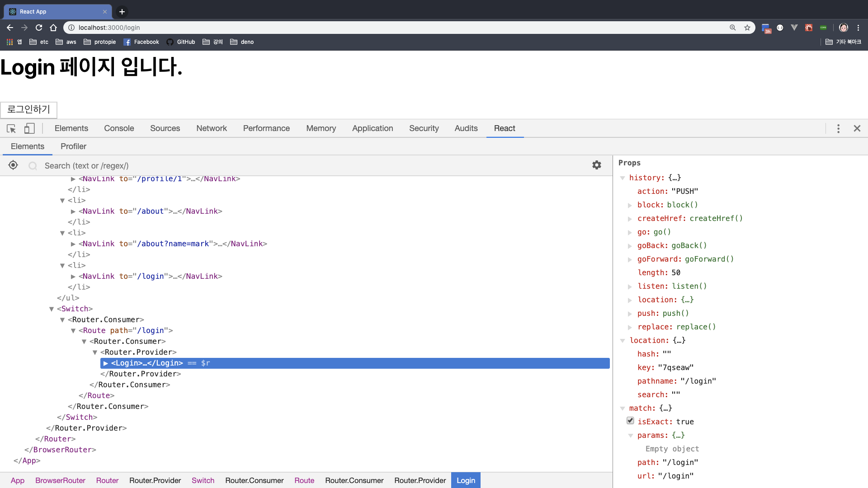Click the browser home icon
Image resolution: width=868 pixels, height=488 pixels.
53,28
